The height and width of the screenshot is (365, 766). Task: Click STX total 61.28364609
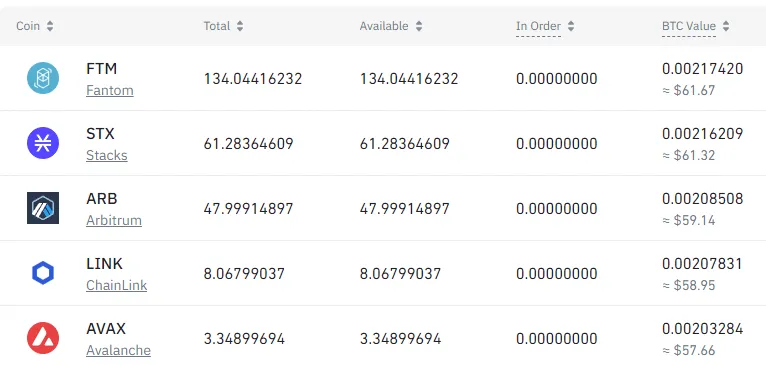pos(248,144)
